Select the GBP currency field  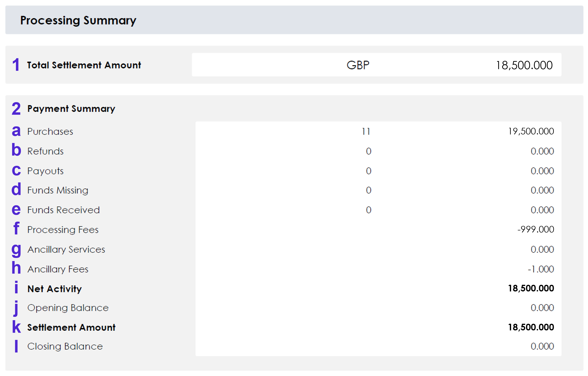coord(358,65)
